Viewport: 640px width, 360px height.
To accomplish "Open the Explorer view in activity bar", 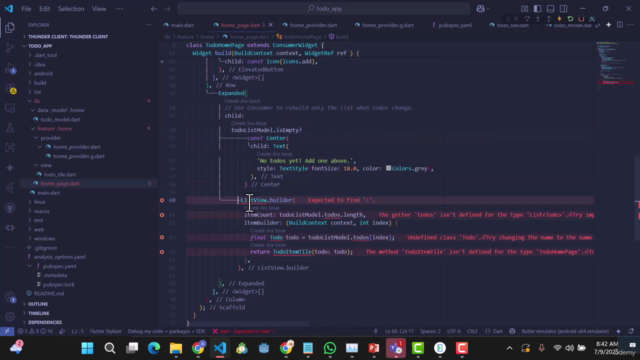I will pos(10,27).
